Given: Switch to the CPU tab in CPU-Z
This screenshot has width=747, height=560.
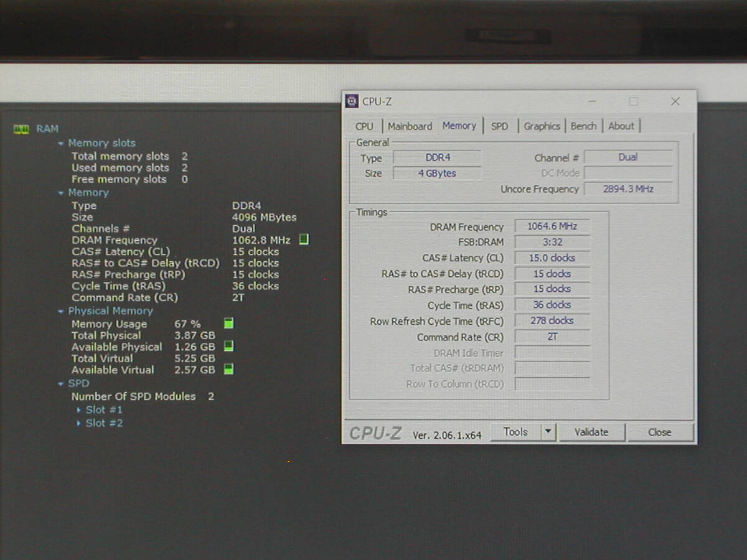Looking at the screenshot, I should pos(364,126).
